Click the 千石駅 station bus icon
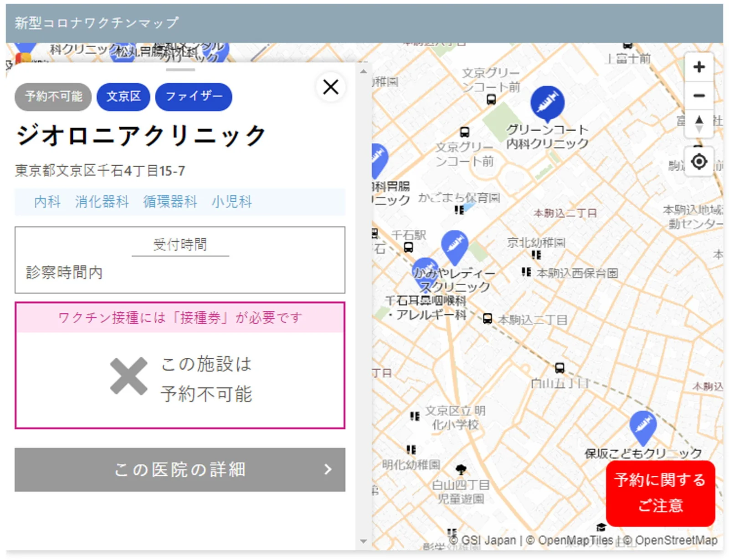729x560 pixels. (409, 247)
